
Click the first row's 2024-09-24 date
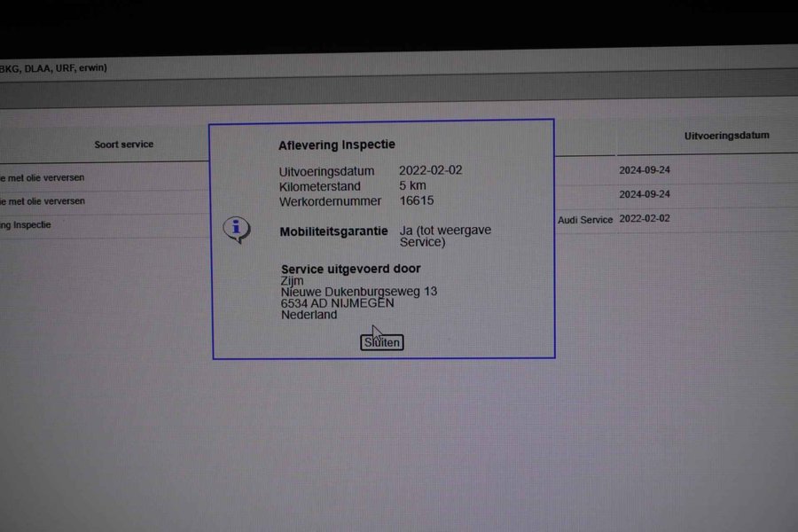(644, 170)
